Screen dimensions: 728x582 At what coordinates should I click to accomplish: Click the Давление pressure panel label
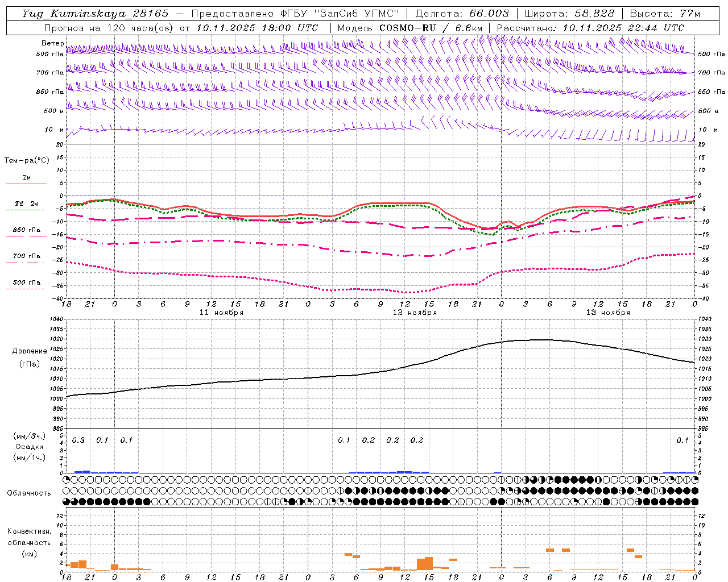point(30,351)
